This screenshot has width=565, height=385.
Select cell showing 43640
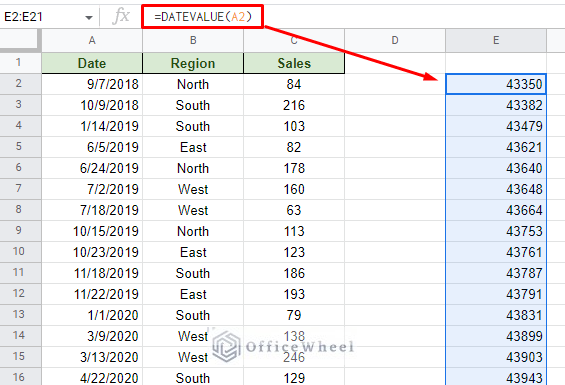click(x=496, y=168)
